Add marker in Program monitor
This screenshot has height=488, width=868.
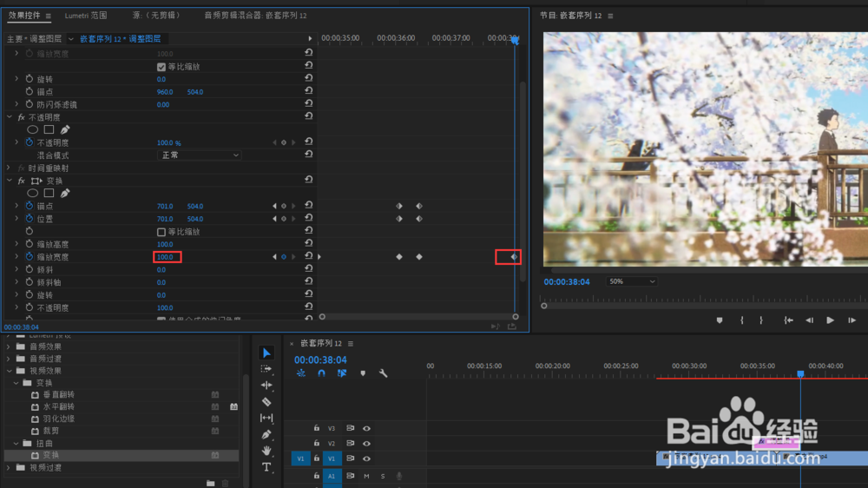719,320
